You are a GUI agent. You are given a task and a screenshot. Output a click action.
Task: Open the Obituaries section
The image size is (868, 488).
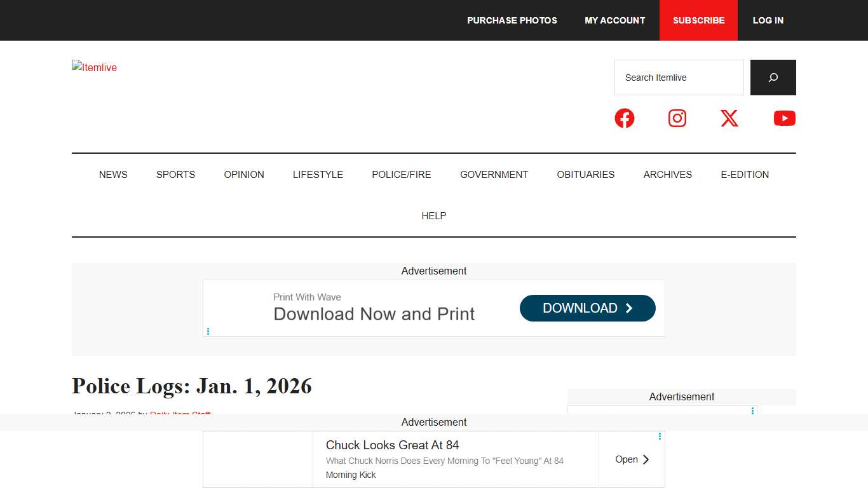pyautogui.click(x=585, y=175)
